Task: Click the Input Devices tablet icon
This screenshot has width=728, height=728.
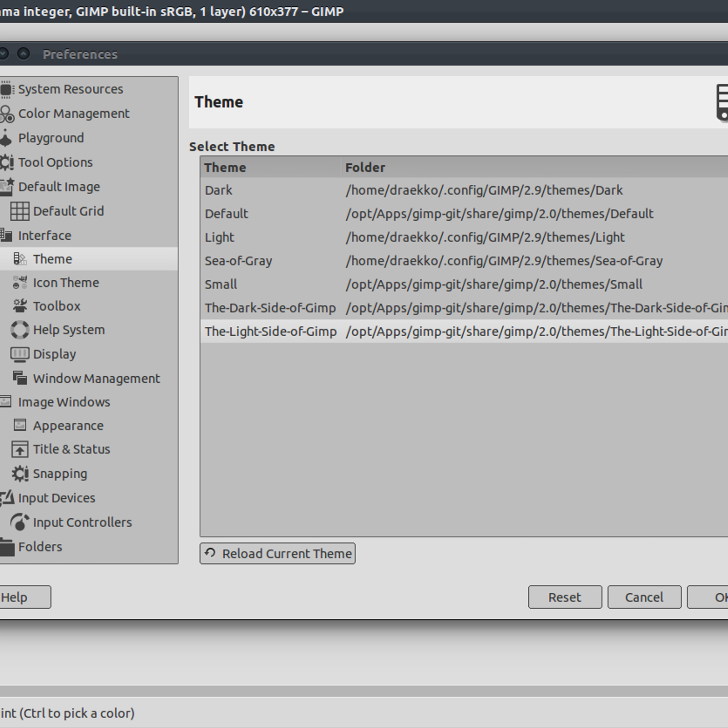Action: click(x=6, y=498)
